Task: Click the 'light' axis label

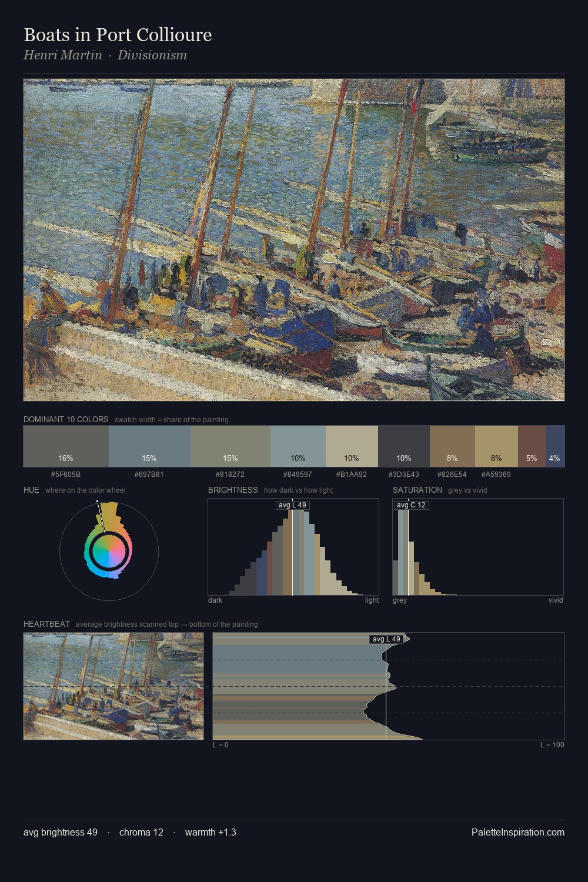Action: [x=372, y=600]
